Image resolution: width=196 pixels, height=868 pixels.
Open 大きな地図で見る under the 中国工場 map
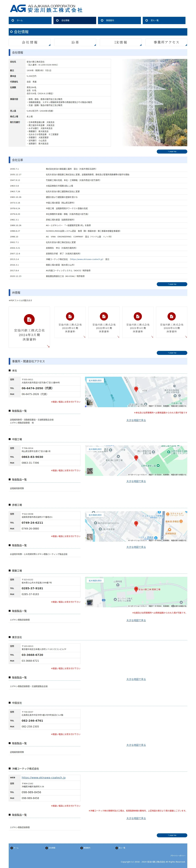(x=136, y=481)
